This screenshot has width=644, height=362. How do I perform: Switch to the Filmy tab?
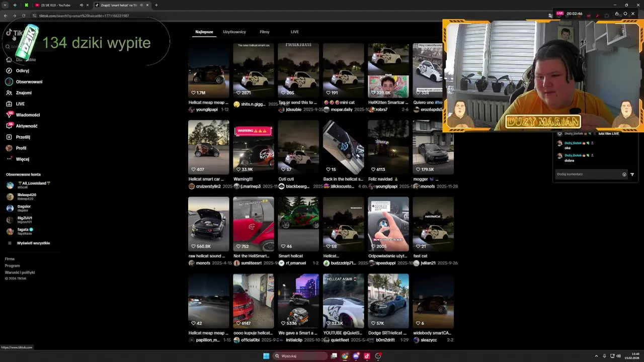265,32
